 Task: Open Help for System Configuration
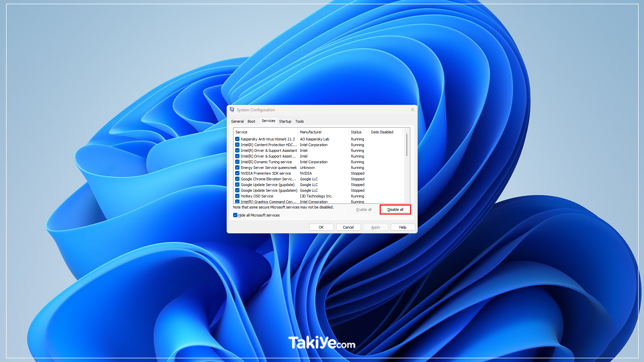click(402, 227)
